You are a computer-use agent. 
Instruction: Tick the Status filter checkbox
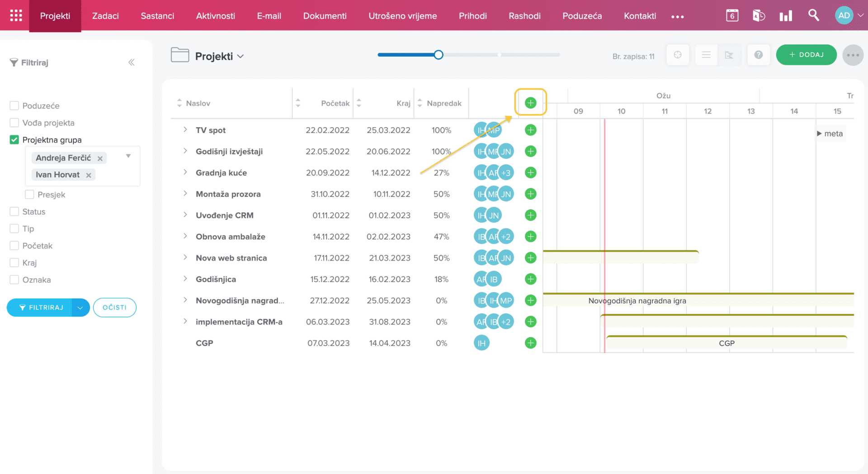[14, 212]
